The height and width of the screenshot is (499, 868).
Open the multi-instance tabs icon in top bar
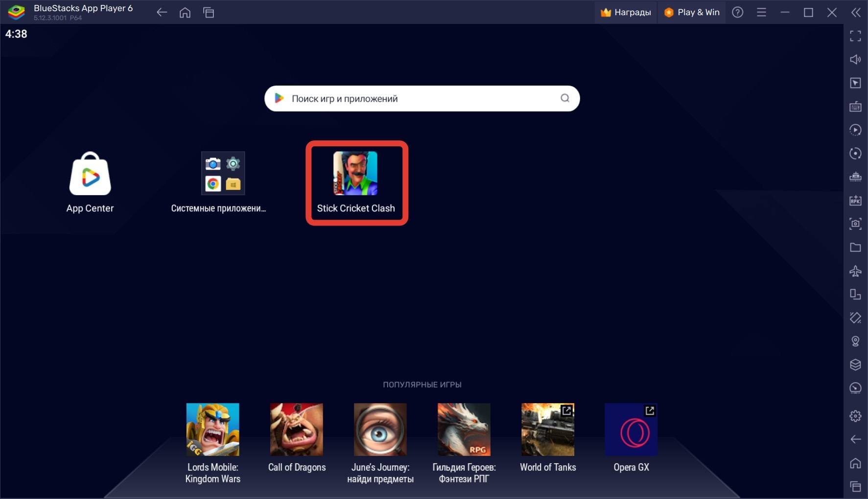point(209,12)
